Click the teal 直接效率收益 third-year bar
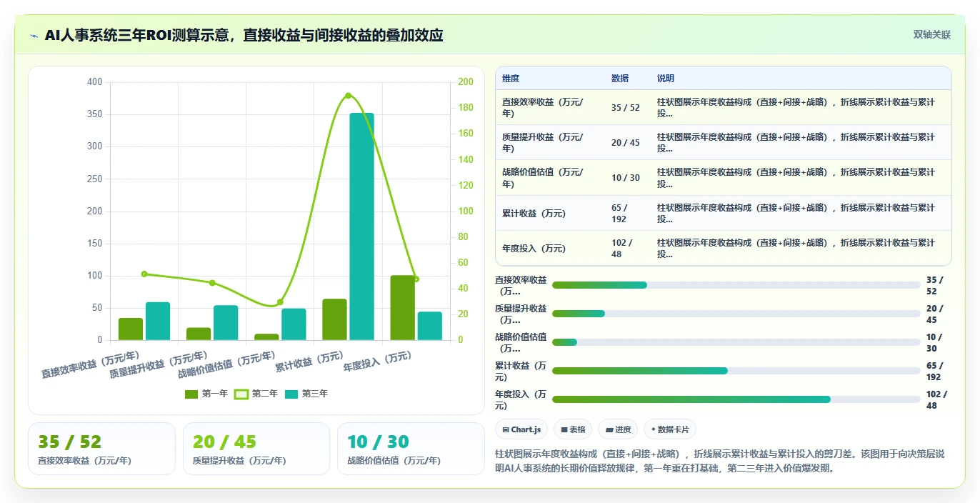The image size is (980, 503). click(158, 321)
